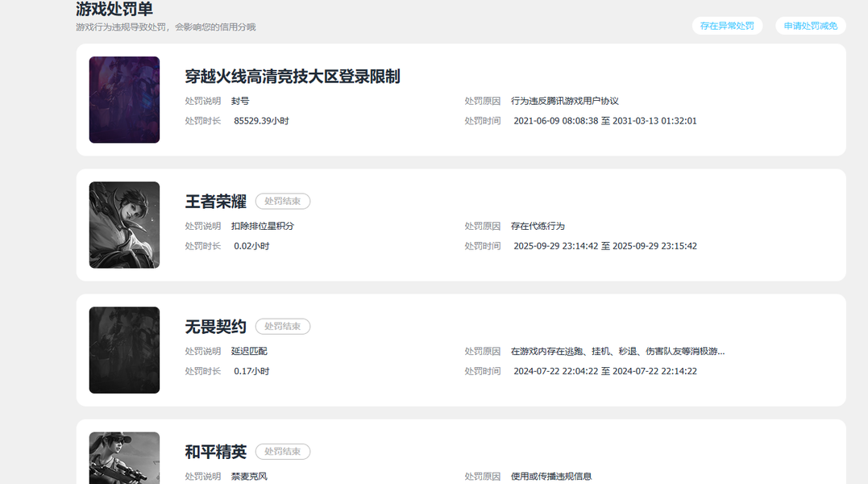Image resolution: width=868 pixels, height=484 pixels.
Task: Click the 游戏处罚单 page heading
Action: coord(114,8)
